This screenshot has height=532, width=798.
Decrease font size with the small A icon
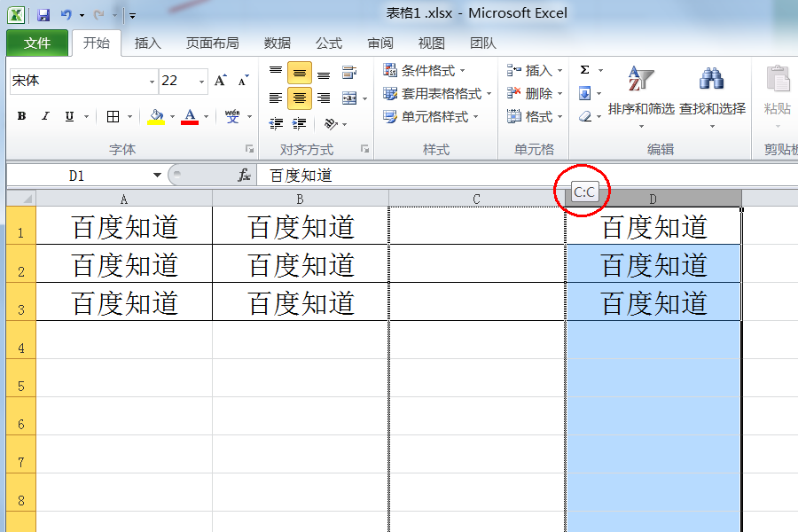pos(243,81)
